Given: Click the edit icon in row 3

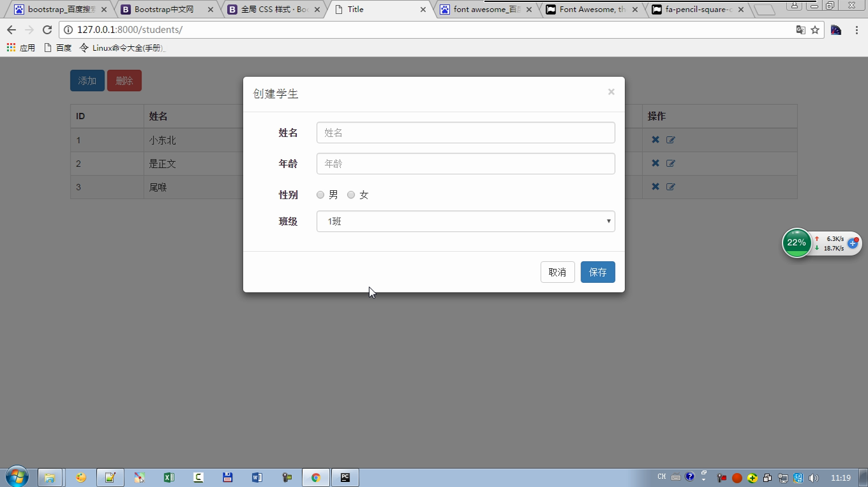Looking at the screenshot, I should 671,187.
